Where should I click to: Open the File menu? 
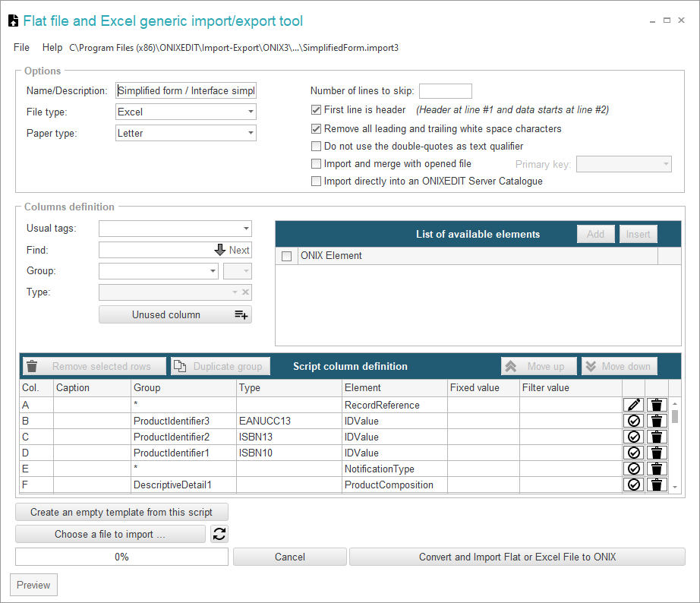coord(21,47)
